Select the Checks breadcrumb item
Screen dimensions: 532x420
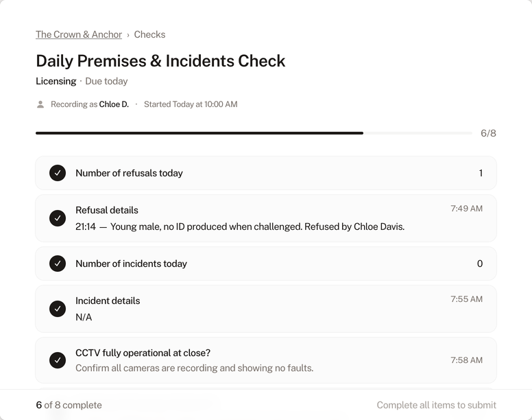[x=149, y=34]
